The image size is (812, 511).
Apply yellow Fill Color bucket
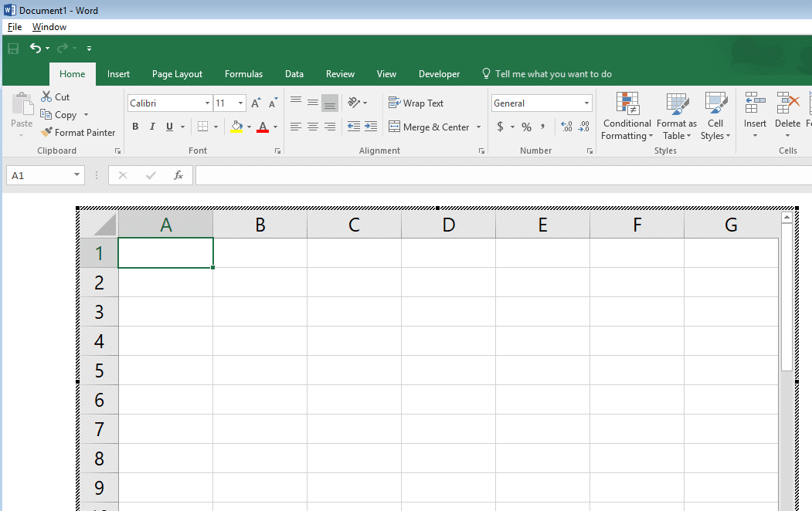coord(236,127)
